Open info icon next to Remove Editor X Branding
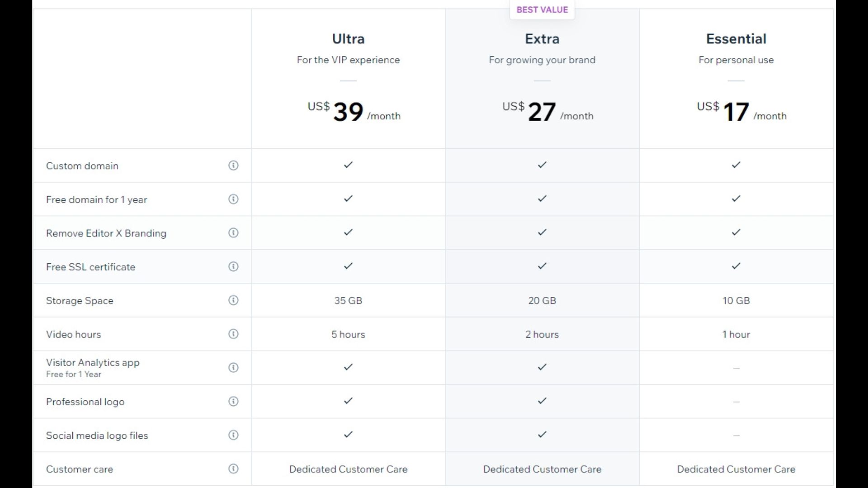868x488 pixels. (x=233, y=233)
